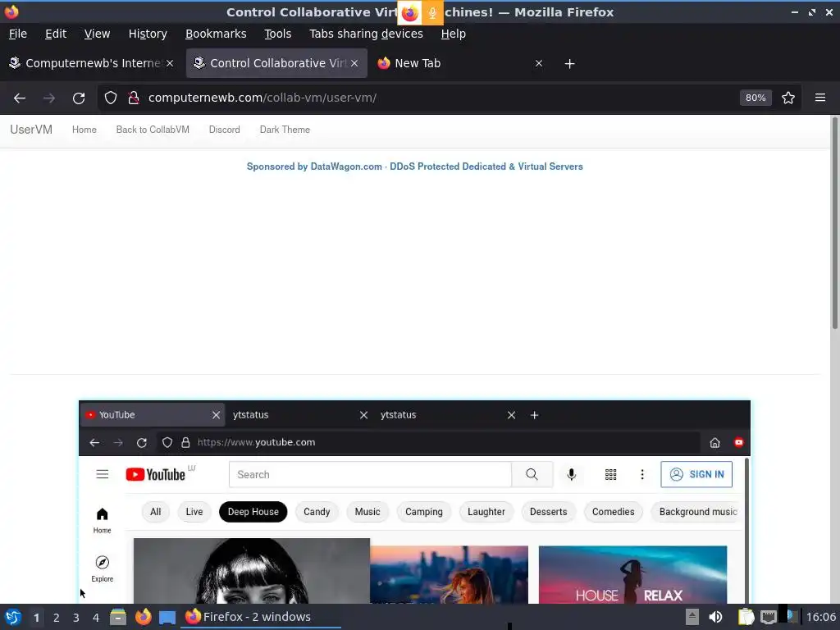Select the Comedies filter chip

click(613, 512)
